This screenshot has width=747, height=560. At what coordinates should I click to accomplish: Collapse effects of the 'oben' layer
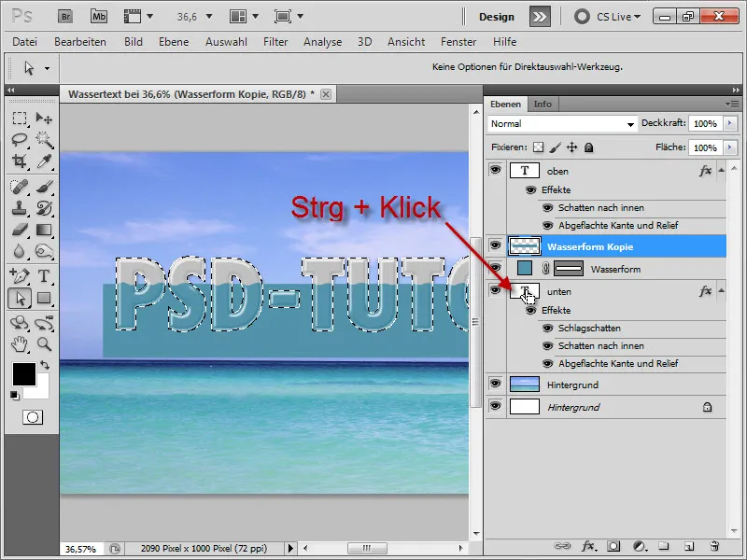click(721, 170)
